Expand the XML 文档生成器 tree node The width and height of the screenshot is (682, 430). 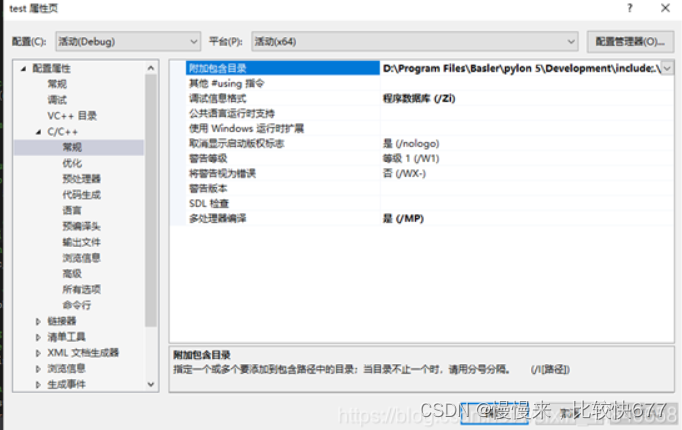click(38, 353)
